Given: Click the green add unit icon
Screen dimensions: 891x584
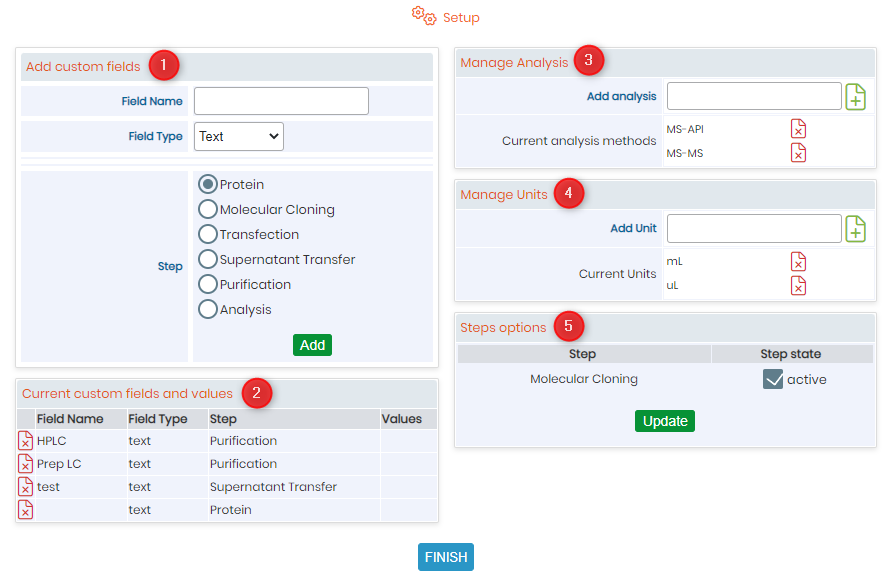Looking at the screenshot, I should (x=855, y=228).
